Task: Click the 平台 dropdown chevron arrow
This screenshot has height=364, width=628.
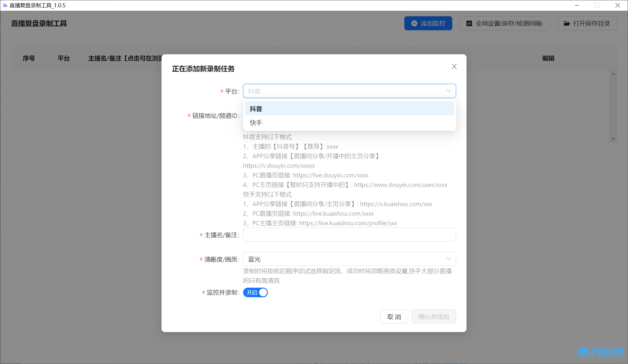Action: pyautogui.click(x=448, y=91)
